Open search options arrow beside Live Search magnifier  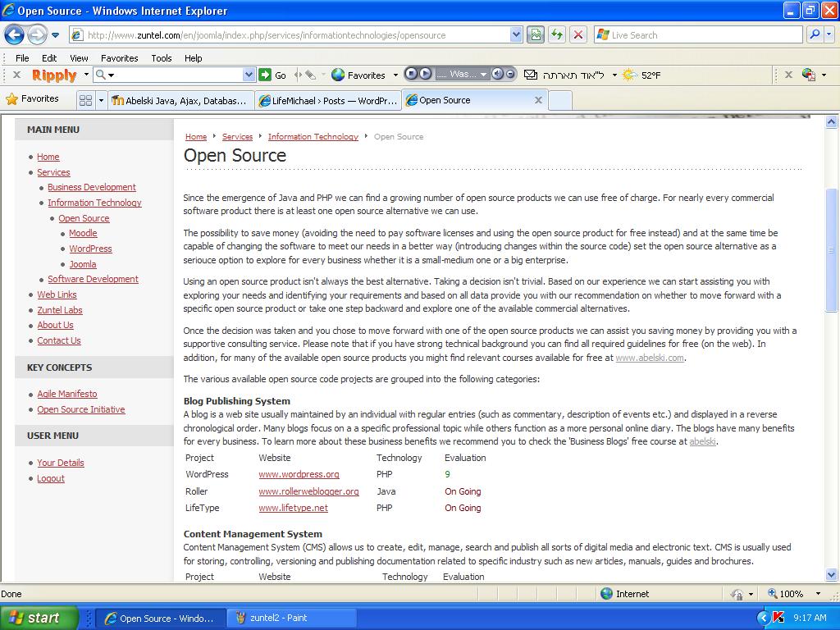click(x=829, y=34)
